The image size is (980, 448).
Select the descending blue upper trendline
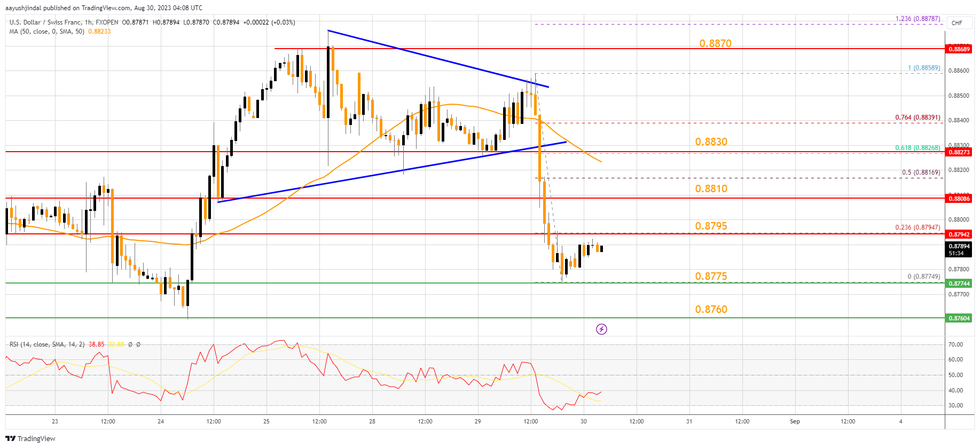coord(438,59)
